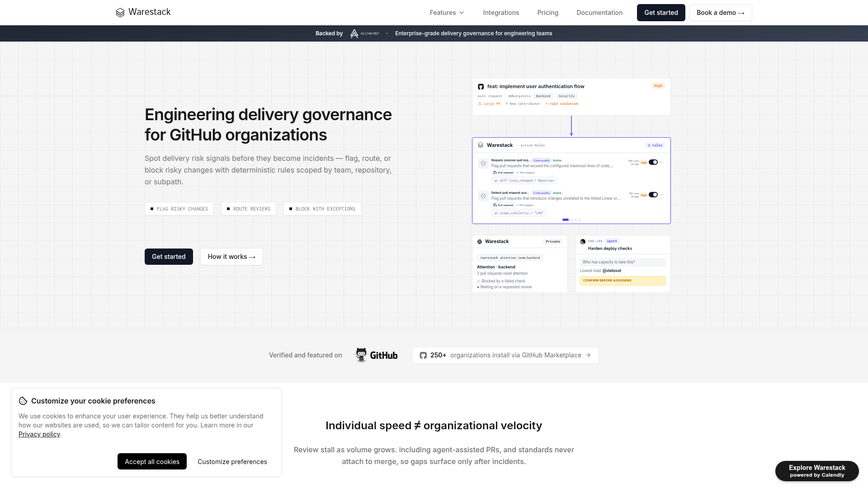
Task: Click the header Get started button
Action: point(661,13)
